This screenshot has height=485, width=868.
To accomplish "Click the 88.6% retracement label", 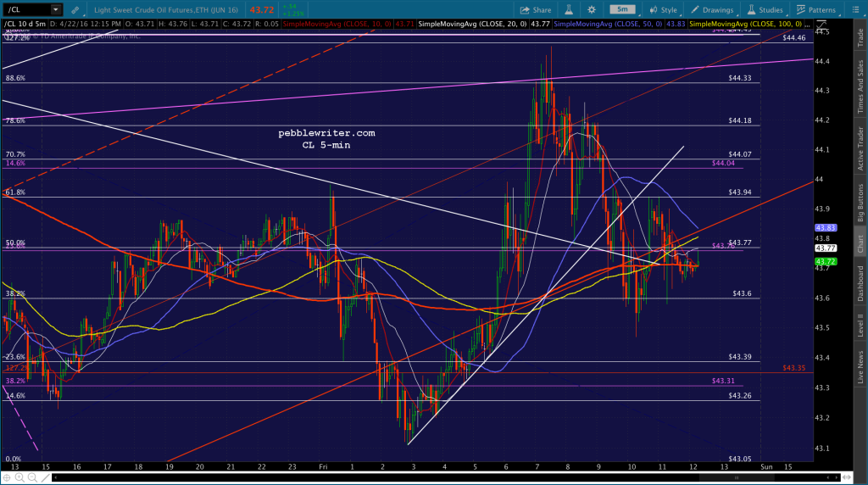I will coord(15,78).
